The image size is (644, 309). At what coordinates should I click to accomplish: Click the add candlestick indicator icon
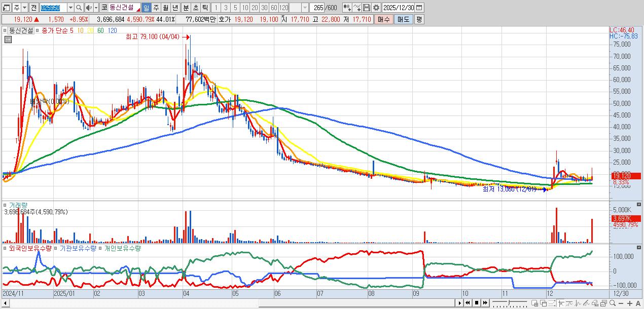pyautogui.click(x=347, y=8)
